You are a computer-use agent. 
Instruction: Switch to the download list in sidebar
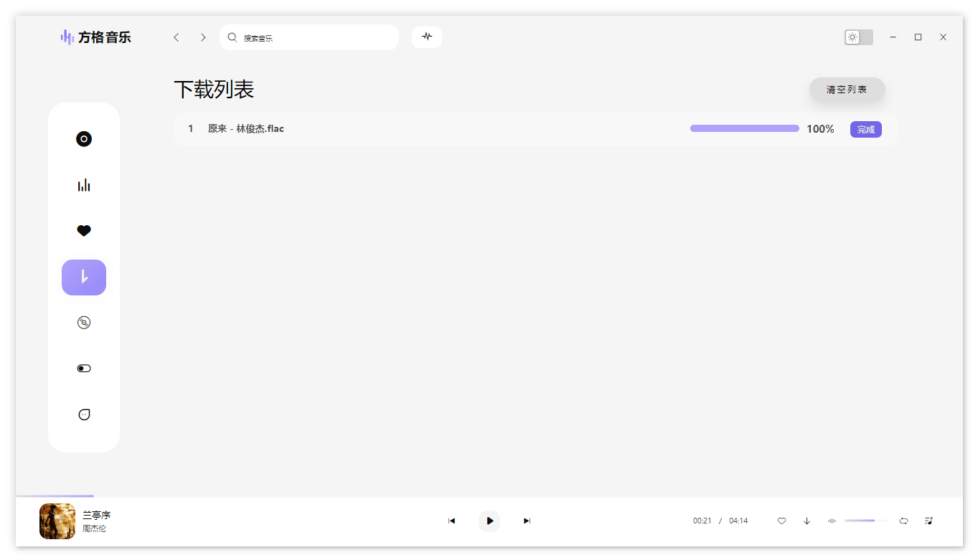pyautogui.click(x=84, y=277)
